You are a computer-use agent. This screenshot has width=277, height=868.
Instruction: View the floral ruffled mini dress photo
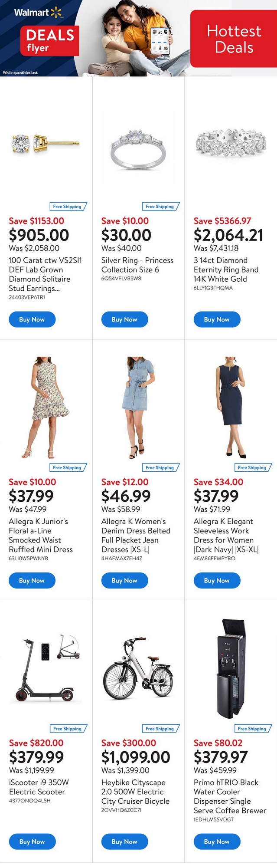(x=46, y=407)
